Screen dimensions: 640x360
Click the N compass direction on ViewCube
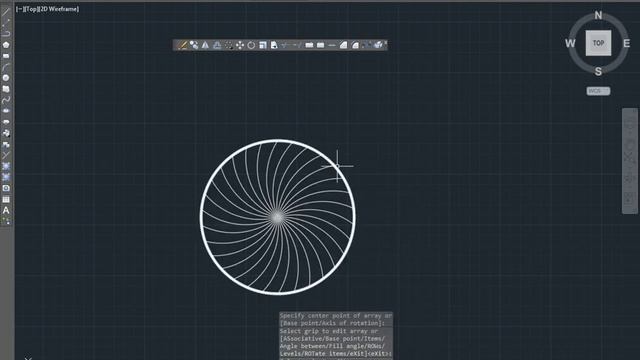click(598, 15)
